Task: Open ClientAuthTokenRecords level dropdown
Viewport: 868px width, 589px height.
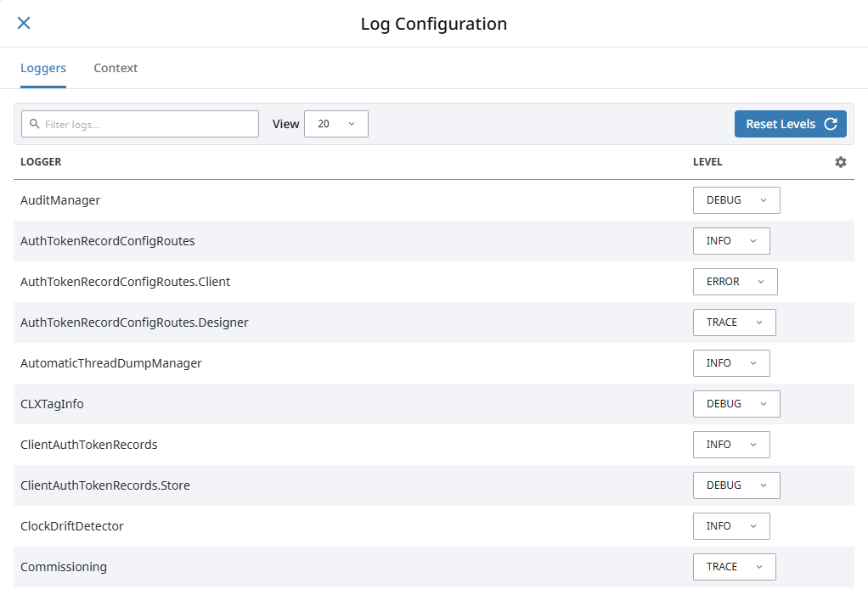Action: (730, 445)
